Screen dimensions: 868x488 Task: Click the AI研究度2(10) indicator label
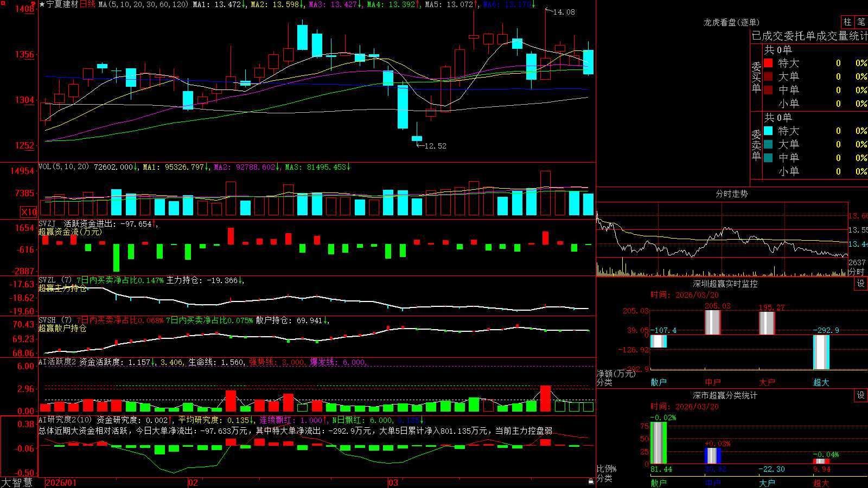coord(65,420)
